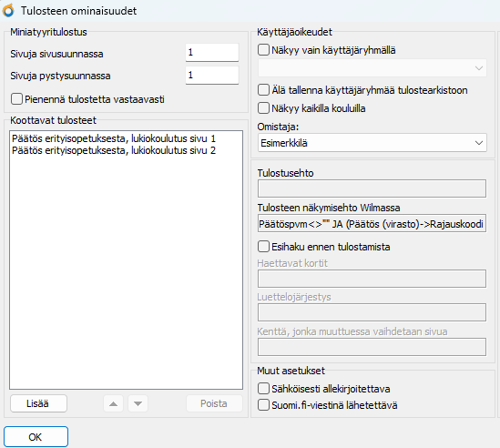Viewport: 500px width, 448px height.
Task: Confirm dialog with OK button
Action: [36, 437]
